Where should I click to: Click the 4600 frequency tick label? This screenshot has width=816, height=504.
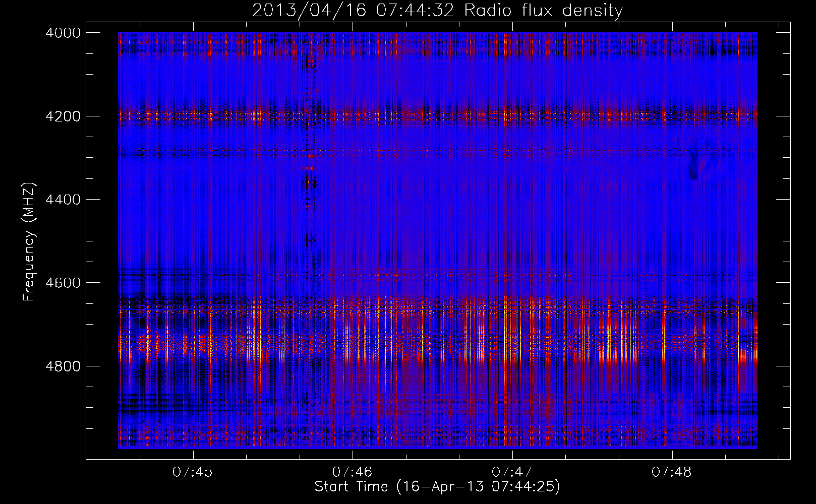pyautogui.click(x=63, y=283)
